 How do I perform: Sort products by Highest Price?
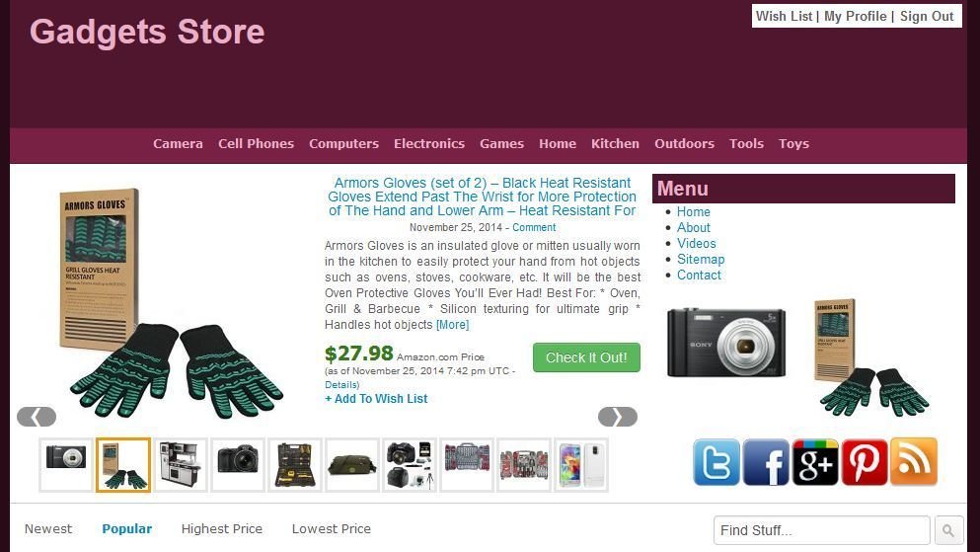[222, 529]
